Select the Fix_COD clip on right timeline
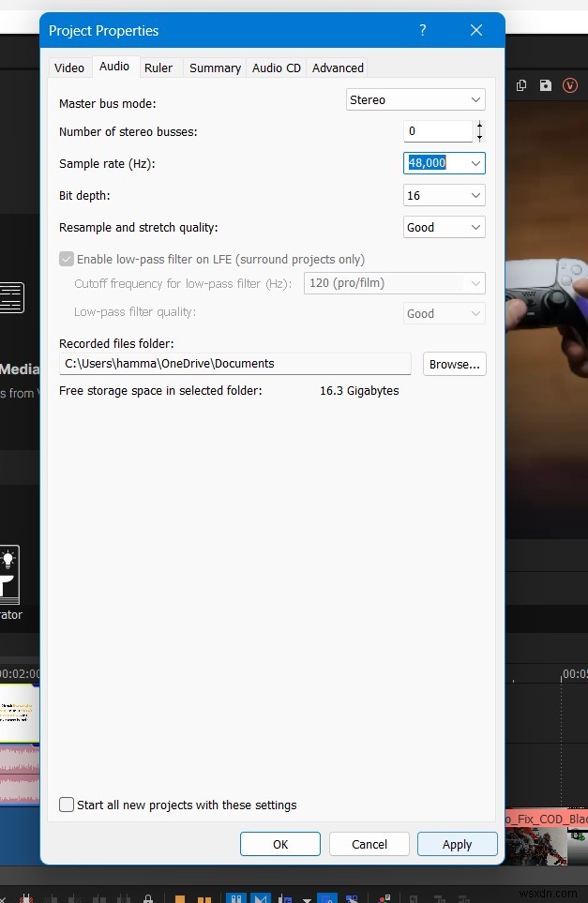This screenshot has width=588, height=903. tap(547, 836)
